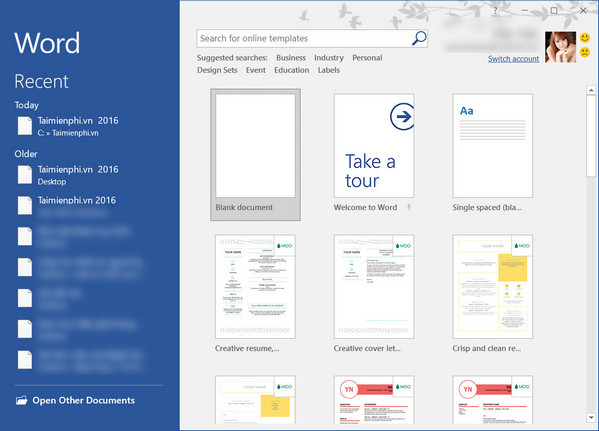The height and width of the screenshot is (431, 599).
Task: Search for online templates field
Action: (312, 38)
